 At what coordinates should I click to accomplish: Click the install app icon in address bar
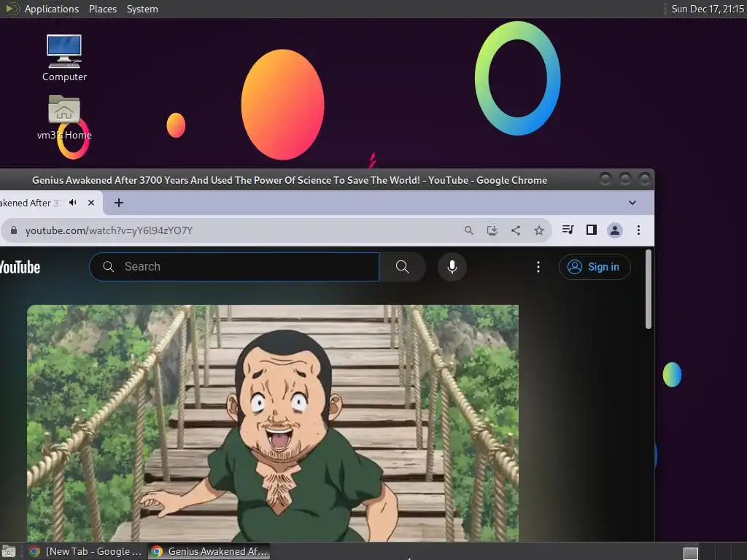coord(492,230)
